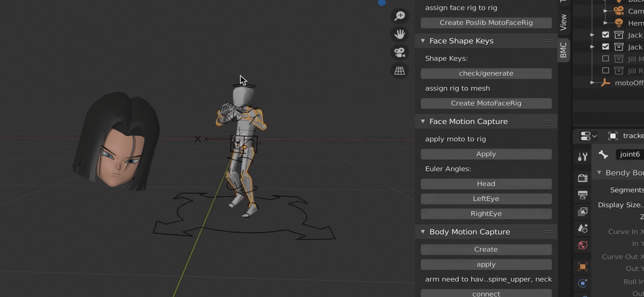Open World properties with the globe icon
Screen dimensions: 644x297
(x=582, y=244)
